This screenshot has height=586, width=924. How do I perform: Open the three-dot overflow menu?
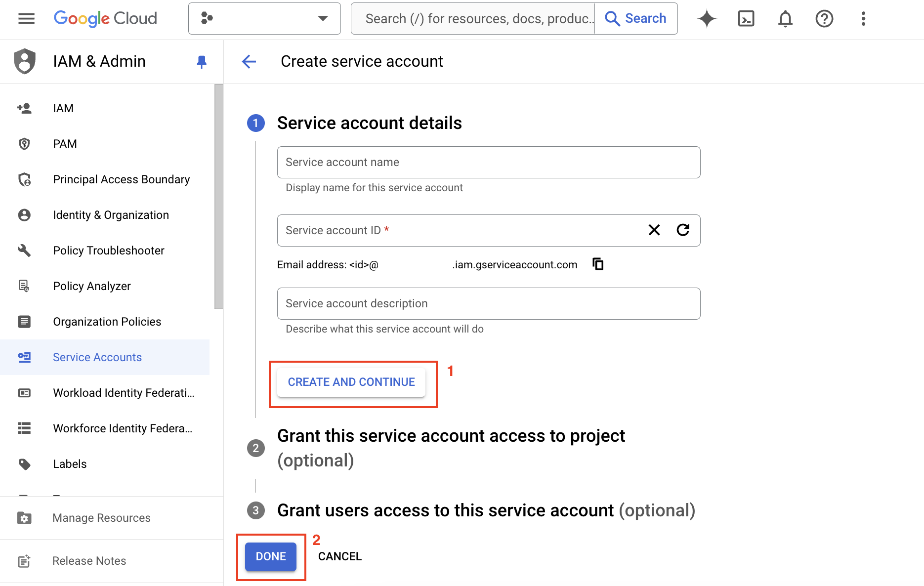[863, 18]
